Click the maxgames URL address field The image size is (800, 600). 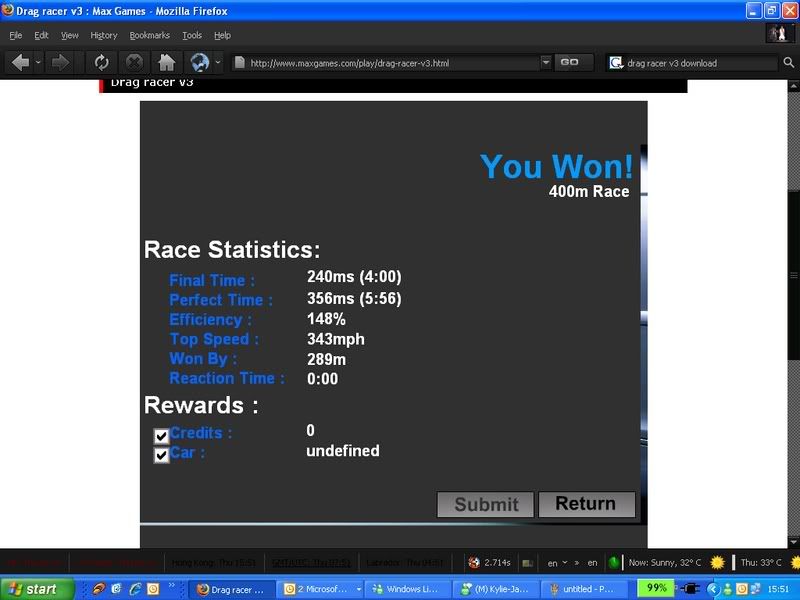[392, 63]
